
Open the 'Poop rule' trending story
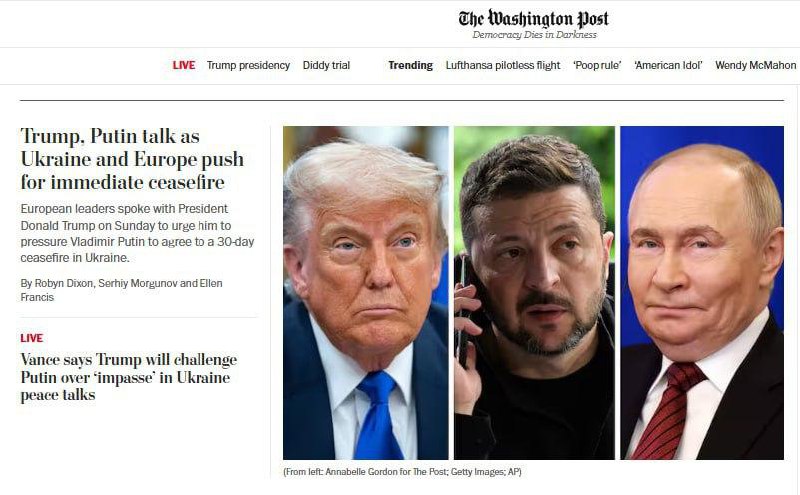(x=597, y=65)
